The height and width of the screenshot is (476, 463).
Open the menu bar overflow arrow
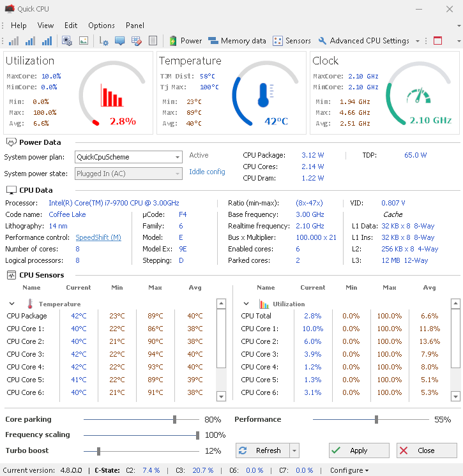(459, 26)
